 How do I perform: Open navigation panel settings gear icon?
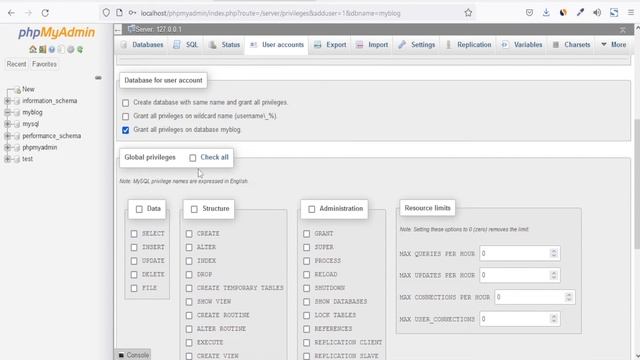tap(71, 49)
